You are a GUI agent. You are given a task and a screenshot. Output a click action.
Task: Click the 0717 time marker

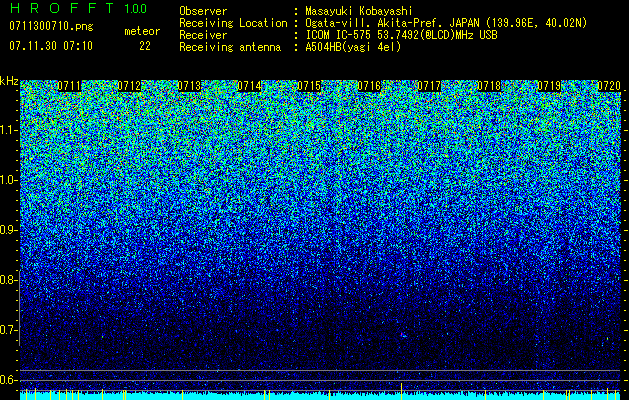[429, 86]
